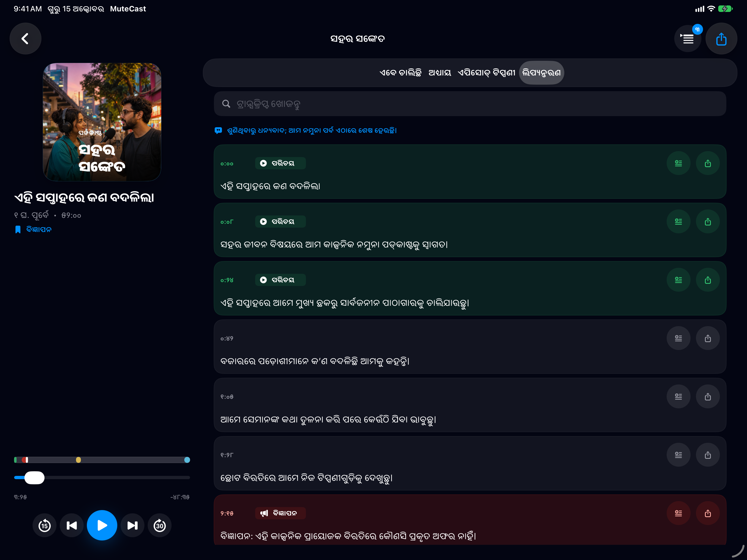Skip to the previous chapter

point(72,525)
